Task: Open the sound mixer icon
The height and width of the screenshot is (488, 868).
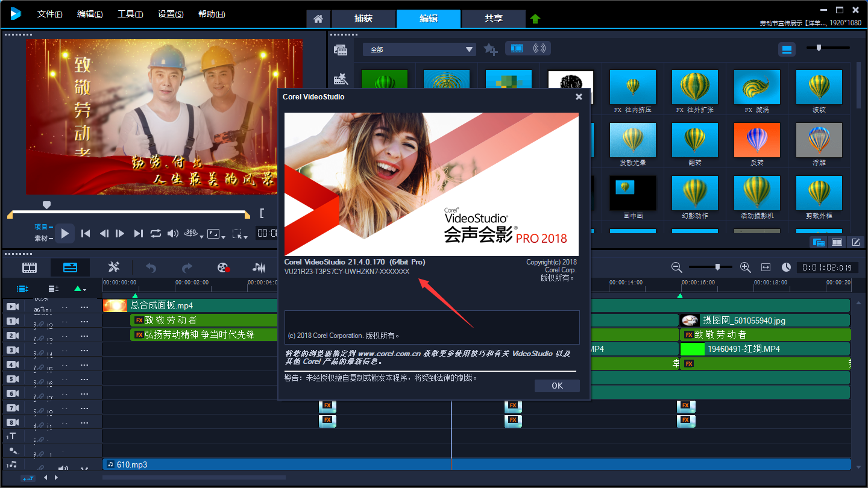Action: [x=259, y=267]
